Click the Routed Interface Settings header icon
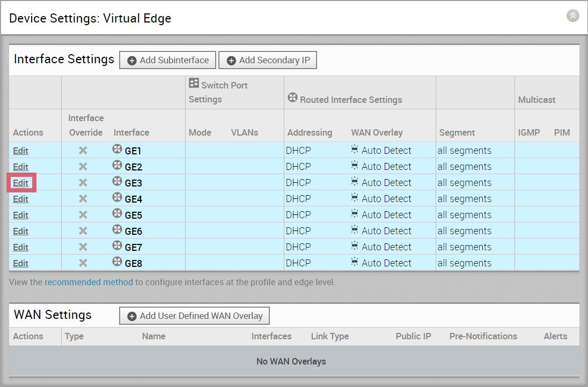Screen dimensions: 588x387 coord(292,98)
